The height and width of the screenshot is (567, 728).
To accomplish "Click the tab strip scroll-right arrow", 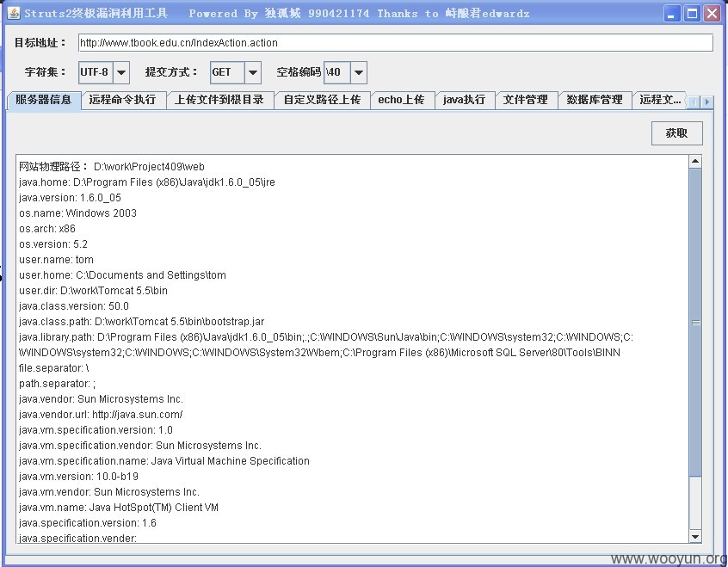I will pos(706,102).
